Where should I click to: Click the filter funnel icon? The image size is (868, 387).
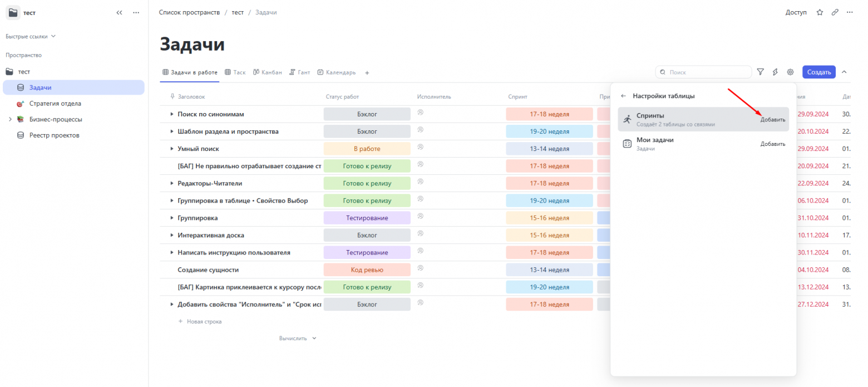tap(760, 72)
